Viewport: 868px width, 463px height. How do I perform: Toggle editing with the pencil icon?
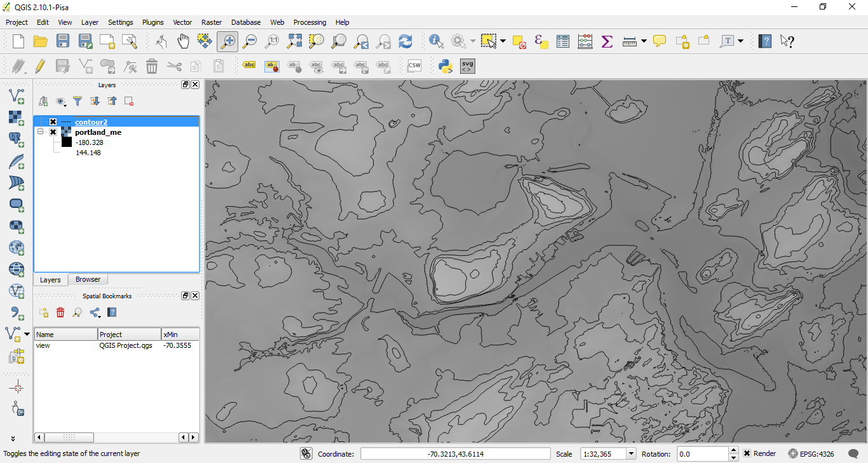[39, 66]
